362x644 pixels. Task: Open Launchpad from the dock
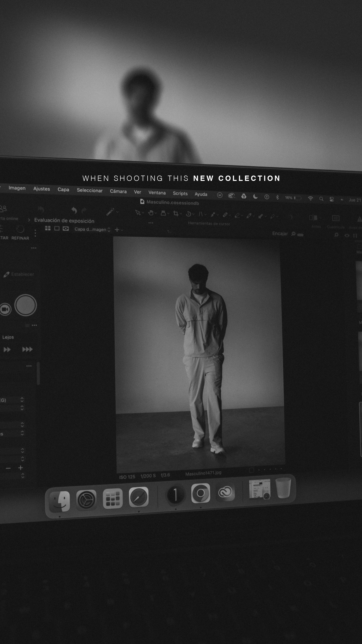[113, 498]
